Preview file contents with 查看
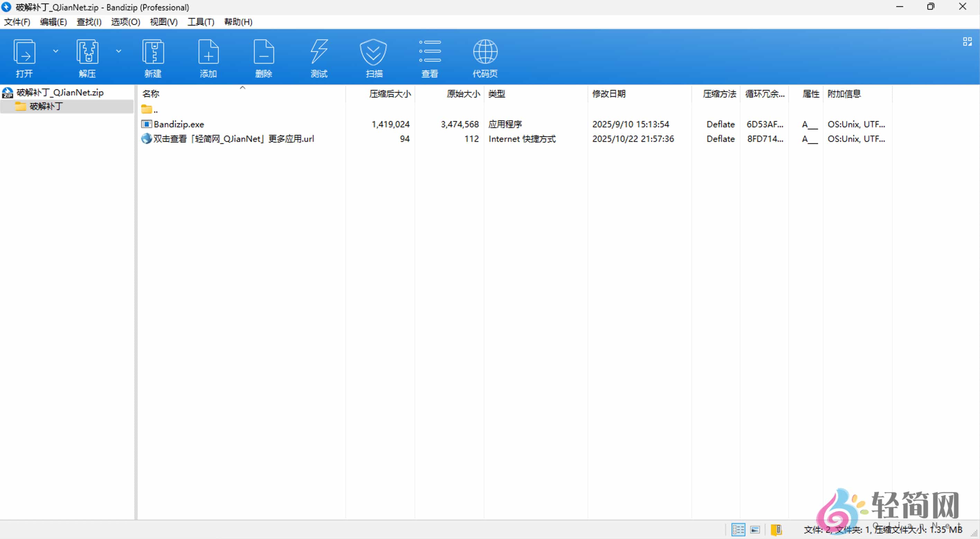Viewport: 980px width, 539px height. pos(429,57)
